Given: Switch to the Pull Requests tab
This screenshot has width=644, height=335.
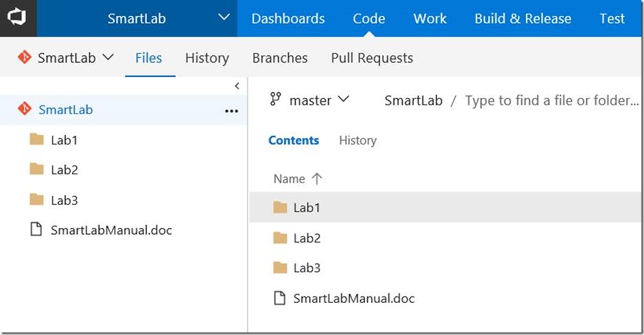Looking at the screenshot, I should (371, 58).
